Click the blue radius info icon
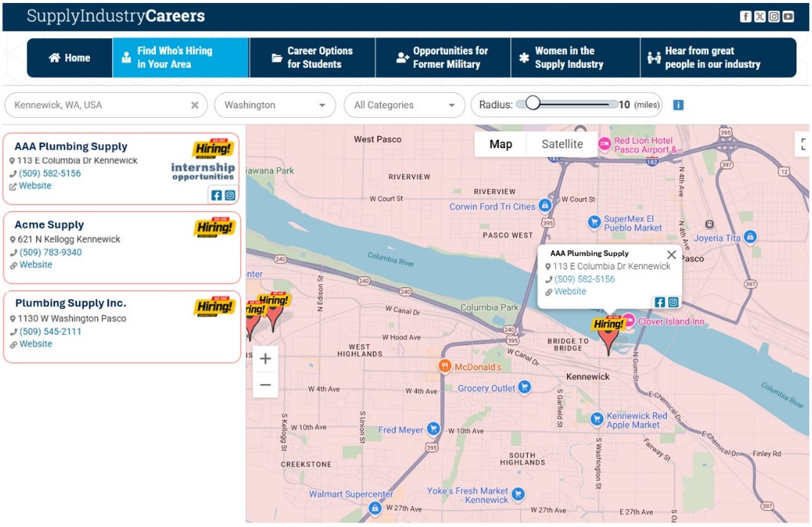This screenshot has width=812, height=527. pyautogui.click(x=678, y=105)
